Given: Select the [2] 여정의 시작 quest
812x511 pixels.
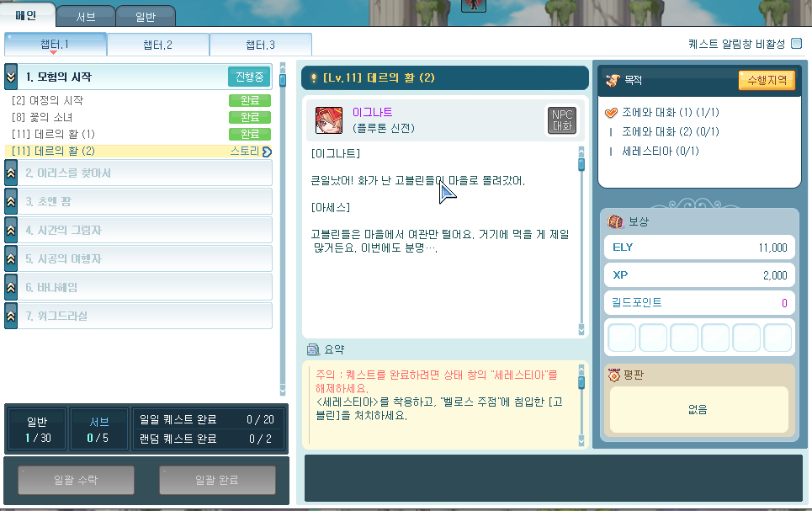Looking at the screenshot, I should [48, 100].
